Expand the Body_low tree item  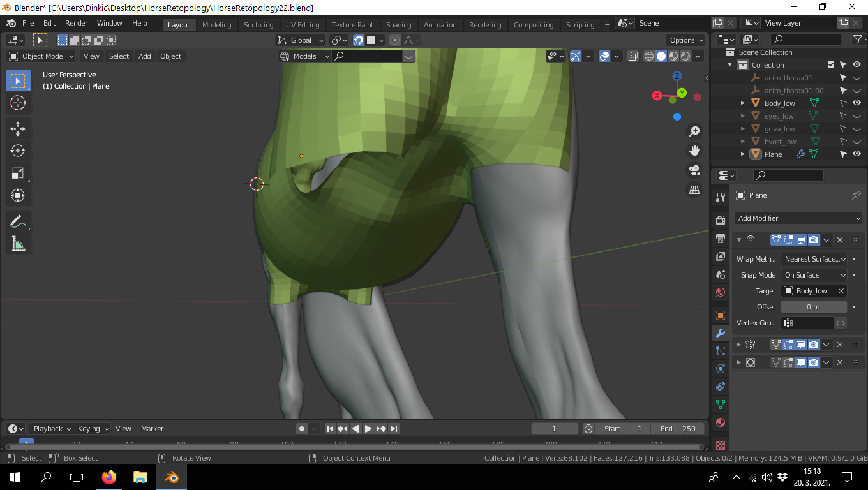pos(743,103)
